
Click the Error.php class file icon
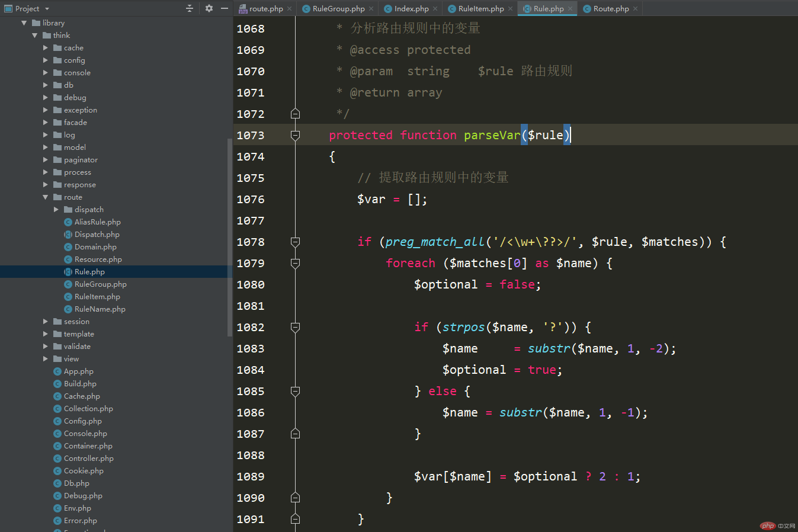coord(57,521)
